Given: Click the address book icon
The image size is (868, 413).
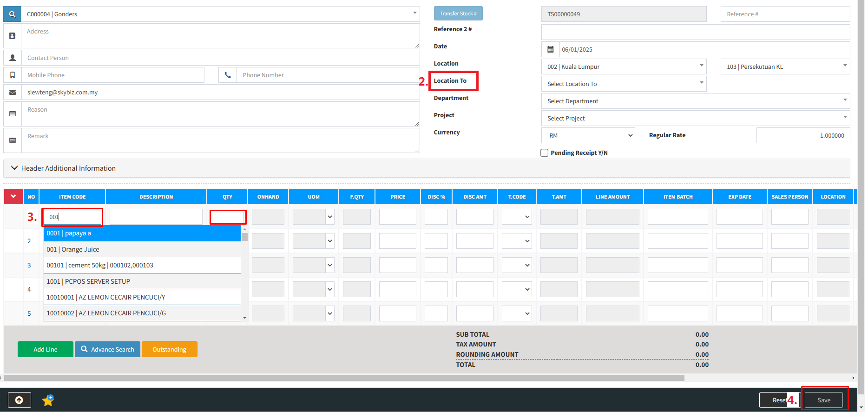Looking at the screenshot, I should point(13,36).
